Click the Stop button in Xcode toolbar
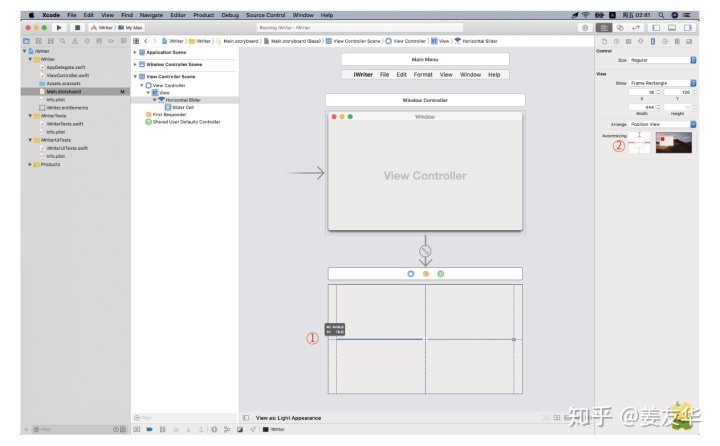The width and height of the screenshot is (720, 446). 77,28
